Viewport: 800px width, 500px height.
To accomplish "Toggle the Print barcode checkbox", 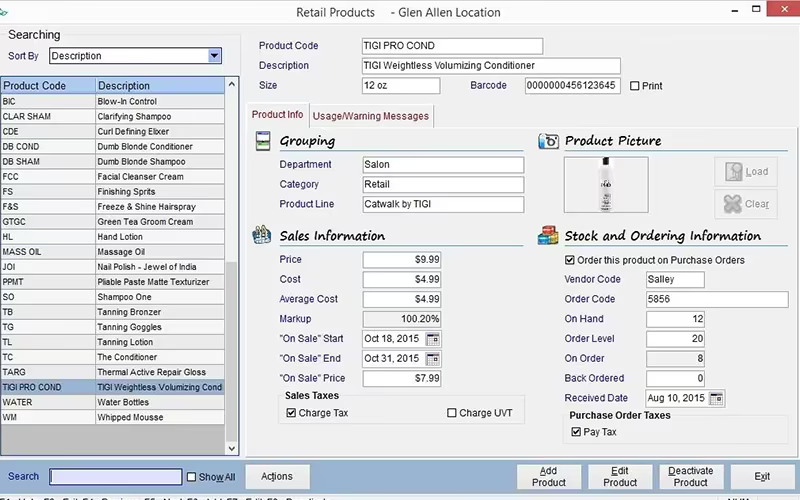I will tap(634, 86).
